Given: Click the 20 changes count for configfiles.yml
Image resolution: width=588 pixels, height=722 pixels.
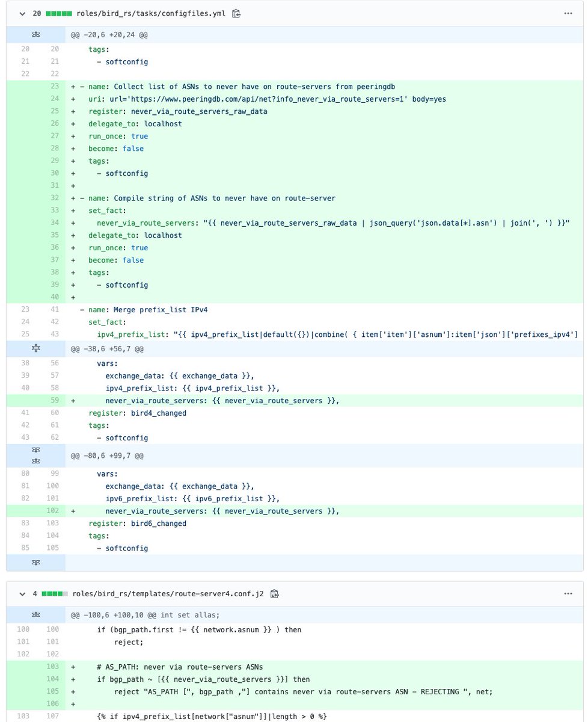Looking at the screenshot, I should tap(37, 13).
